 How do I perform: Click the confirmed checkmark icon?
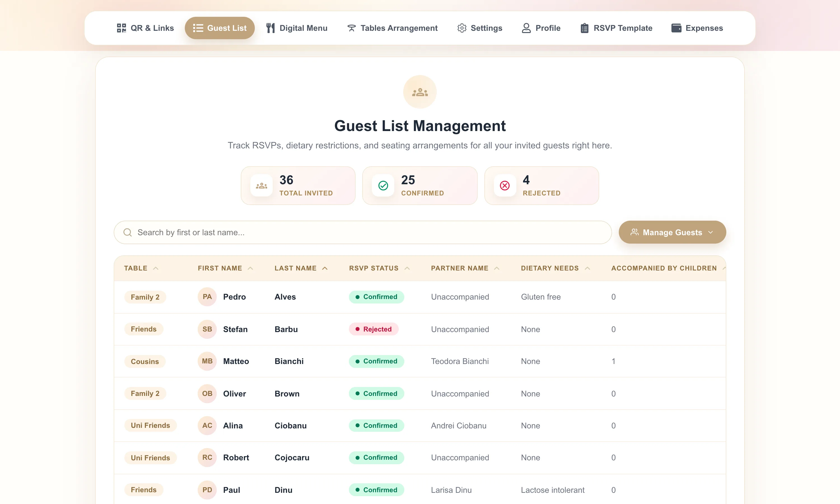[383, 185]
